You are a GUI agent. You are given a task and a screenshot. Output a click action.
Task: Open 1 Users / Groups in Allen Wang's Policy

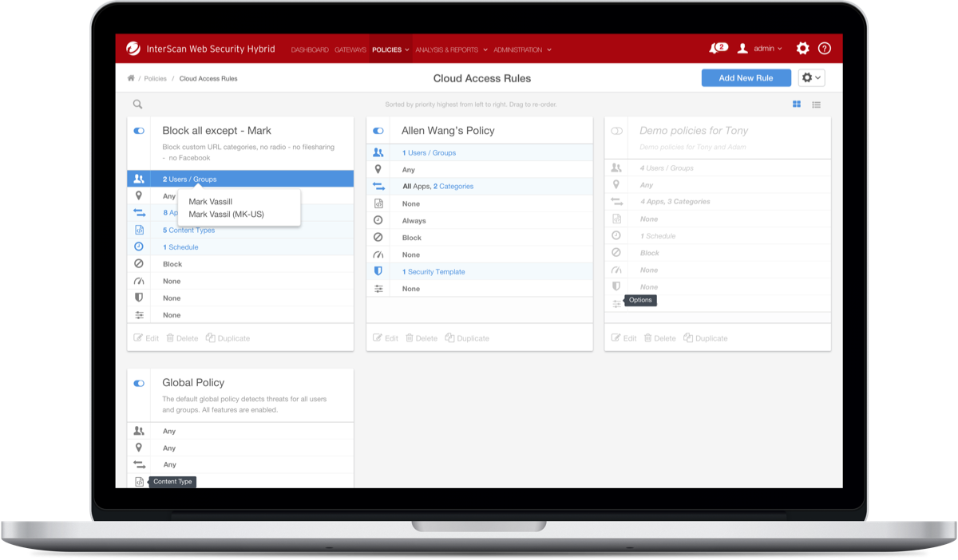point(430,152)
